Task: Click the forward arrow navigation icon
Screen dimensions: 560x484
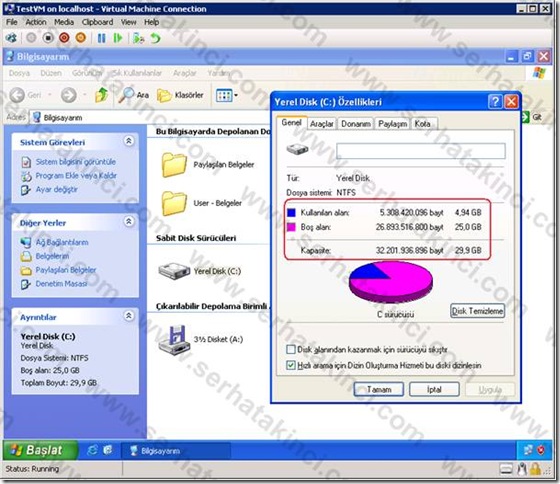Action: click(x=69, y=95)
